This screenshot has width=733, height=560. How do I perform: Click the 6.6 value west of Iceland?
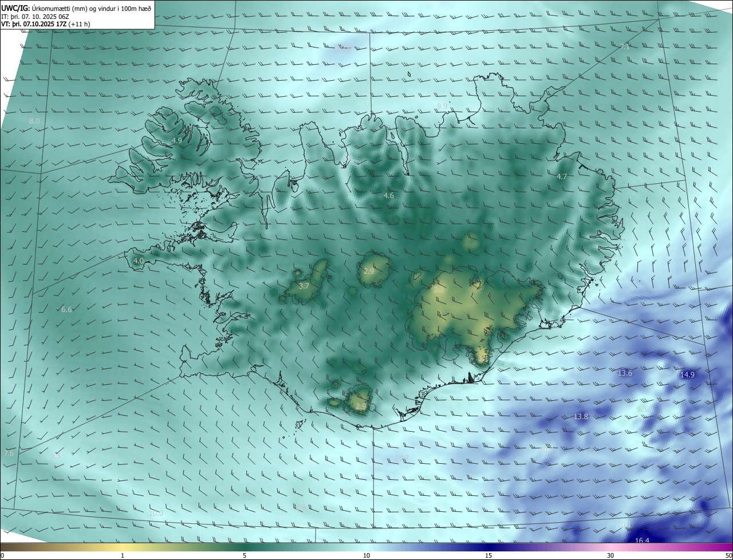(x=66, y=310)
